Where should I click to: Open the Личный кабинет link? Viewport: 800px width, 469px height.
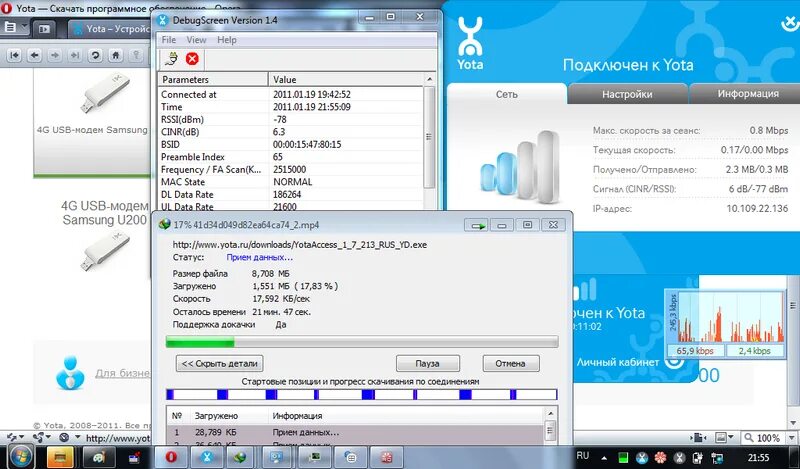click(x=618, y=362)
